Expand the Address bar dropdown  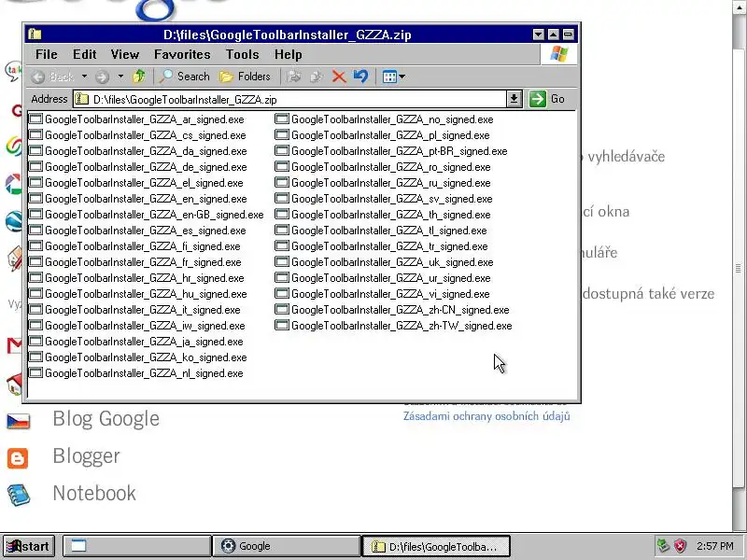(514, 99)
